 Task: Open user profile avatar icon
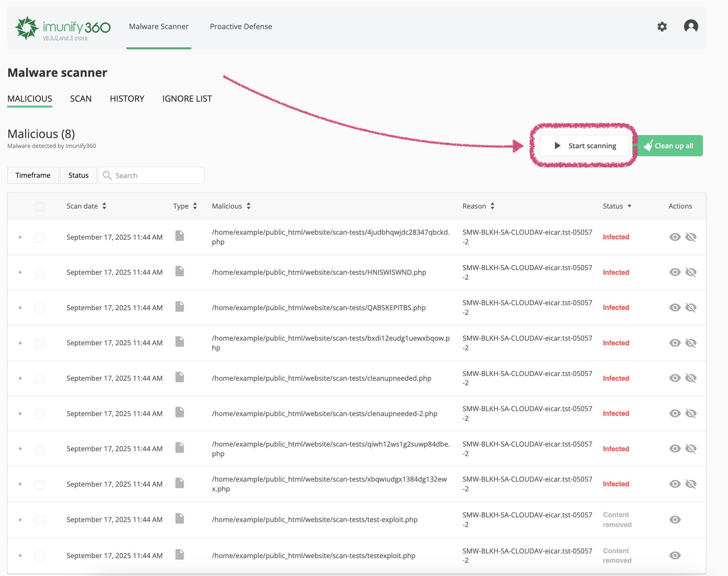[x=691, y=26]
